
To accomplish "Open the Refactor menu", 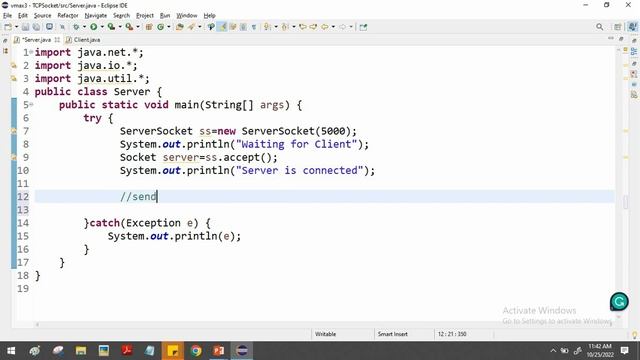I will [x=68, y=16].
